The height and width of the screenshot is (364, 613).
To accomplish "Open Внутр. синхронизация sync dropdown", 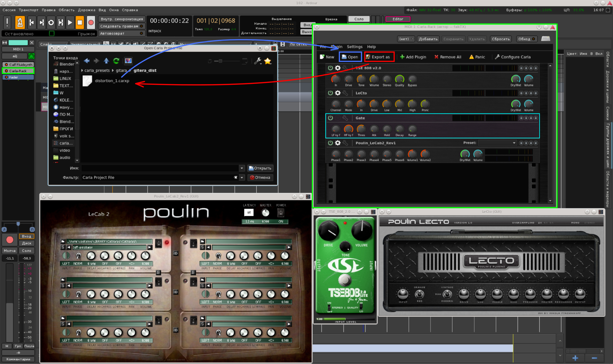I will click(x=122, y=19).
